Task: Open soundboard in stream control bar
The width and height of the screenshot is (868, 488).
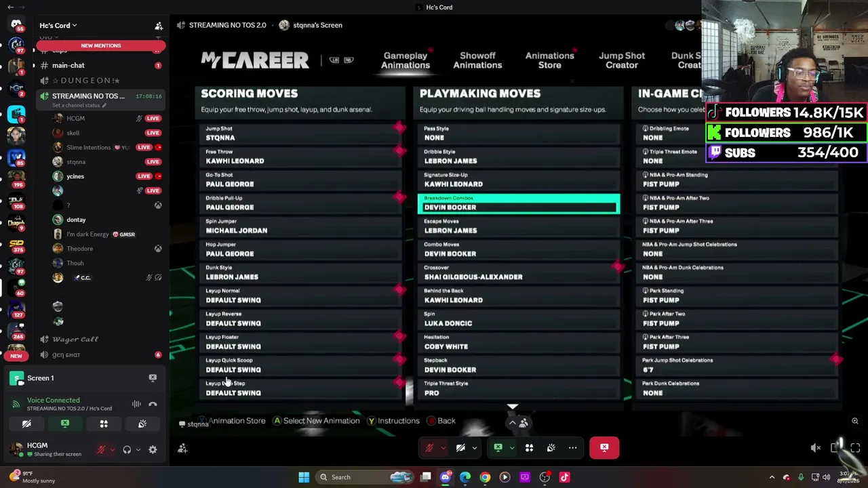Action: click(551, 448)
